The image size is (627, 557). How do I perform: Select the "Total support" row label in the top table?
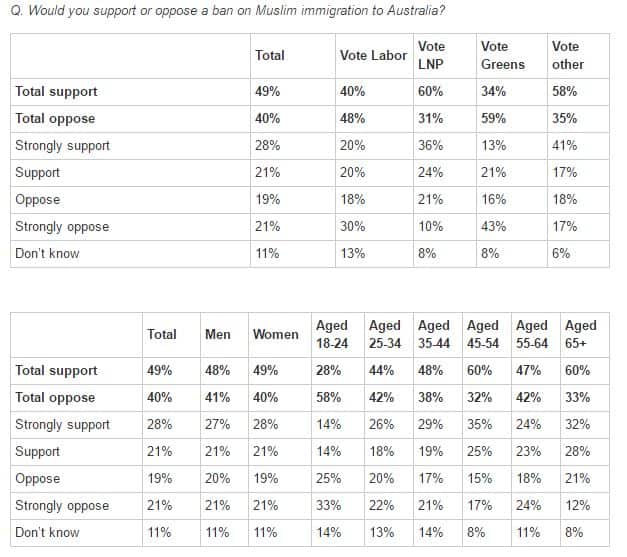tap(56, 92)
